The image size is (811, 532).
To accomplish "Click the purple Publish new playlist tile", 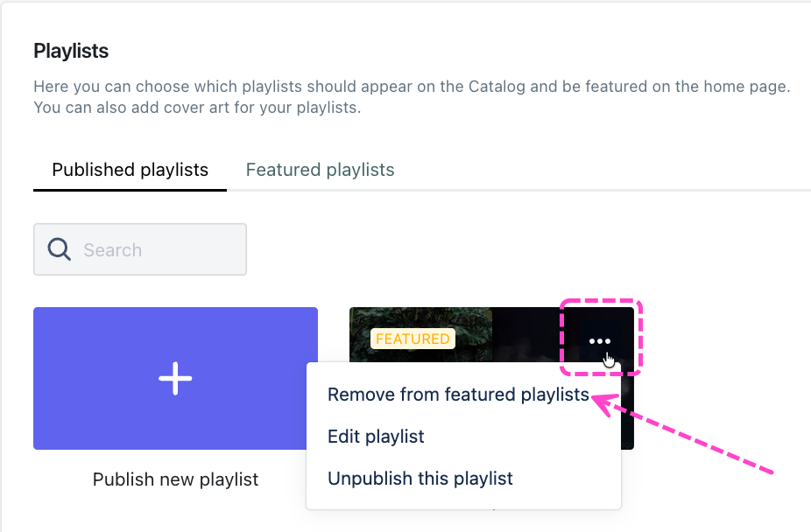I will click(x=175, y=379).
